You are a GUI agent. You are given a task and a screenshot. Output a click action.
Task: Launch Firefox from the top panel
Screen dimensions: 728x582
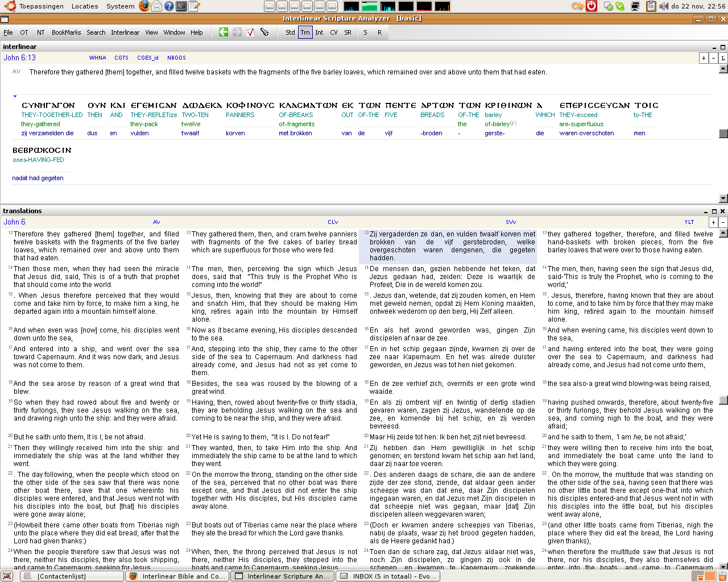click(144, 6)
